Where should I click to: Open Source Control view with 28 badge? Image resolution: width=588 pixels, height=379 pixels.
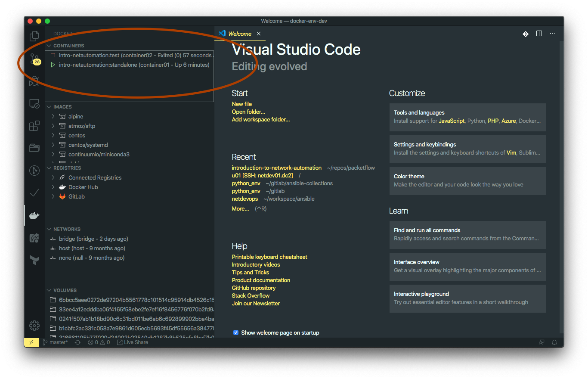34,59
